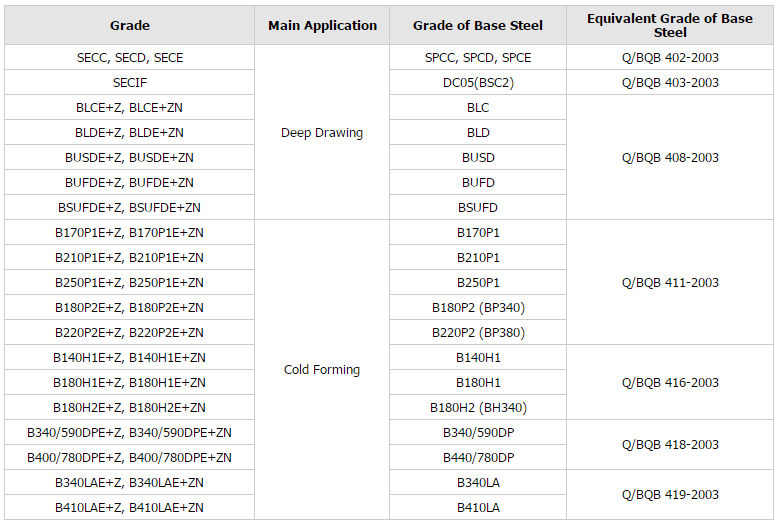Select the B180P2 (BP340) cell
Viewport: 778px width, 524px height.
click(478, 308)
